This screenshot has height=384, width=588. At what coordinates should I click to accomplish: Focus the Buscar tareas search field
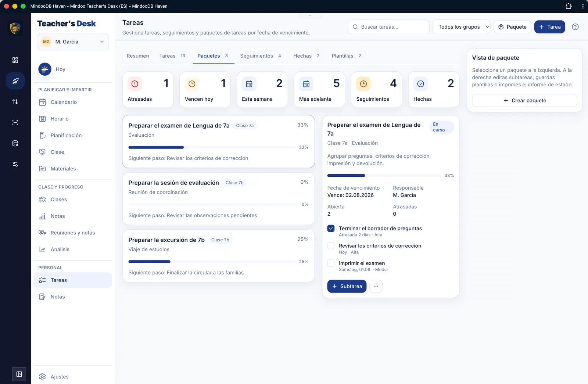388,27
